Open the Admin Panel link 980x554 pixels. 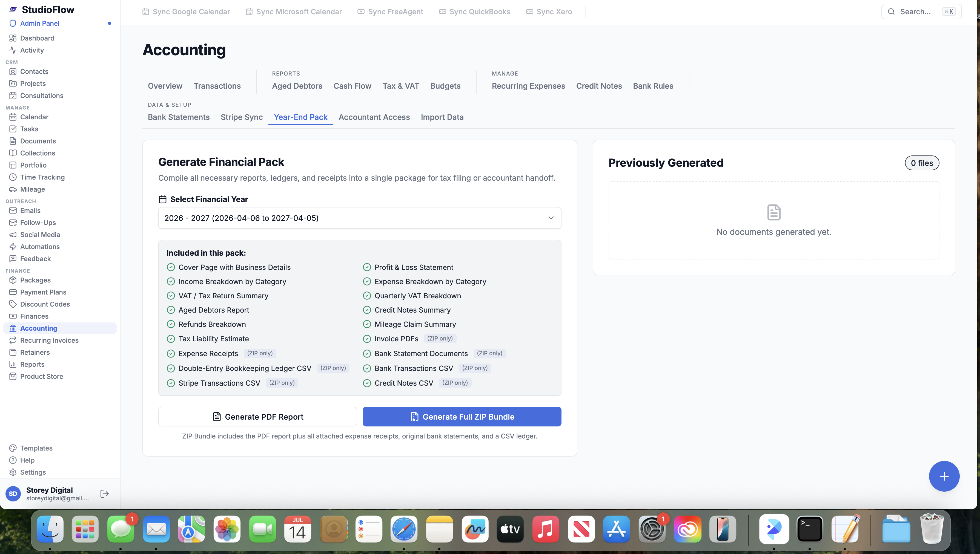(x=39, y=23)
